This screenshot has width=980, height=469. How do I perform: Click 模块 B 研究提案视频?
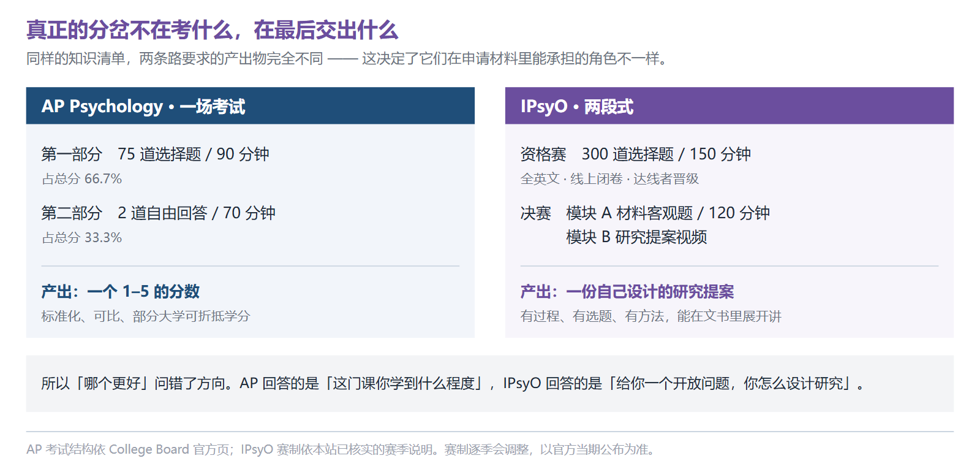pos(636,237)
